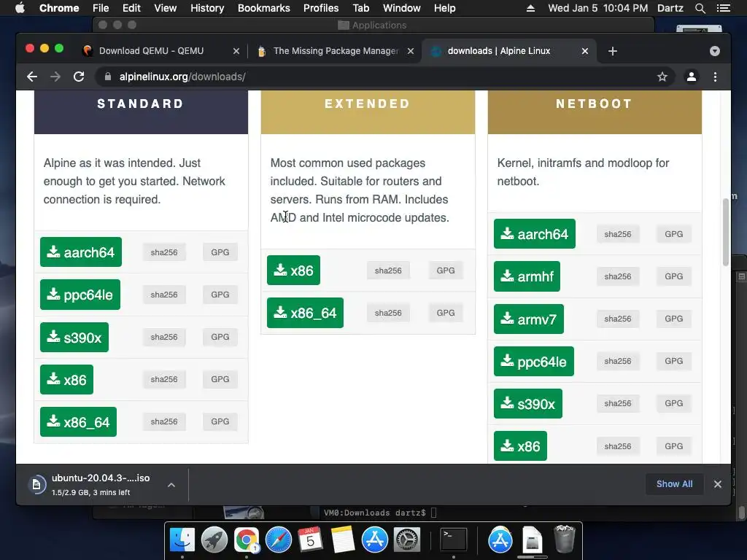Click Show All downloads
Screen dimensions: 747x560
tap(674, 484)
